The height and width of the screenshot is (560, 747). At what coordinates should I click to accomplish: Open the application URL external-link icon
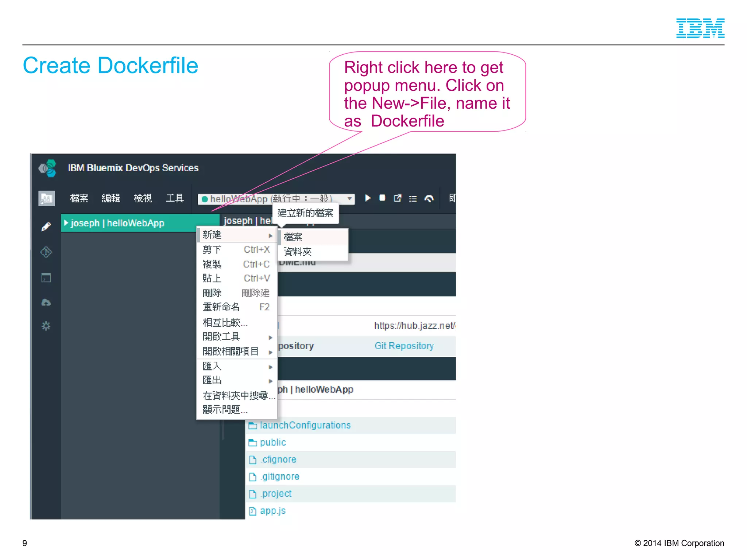[x=398, y=198]
